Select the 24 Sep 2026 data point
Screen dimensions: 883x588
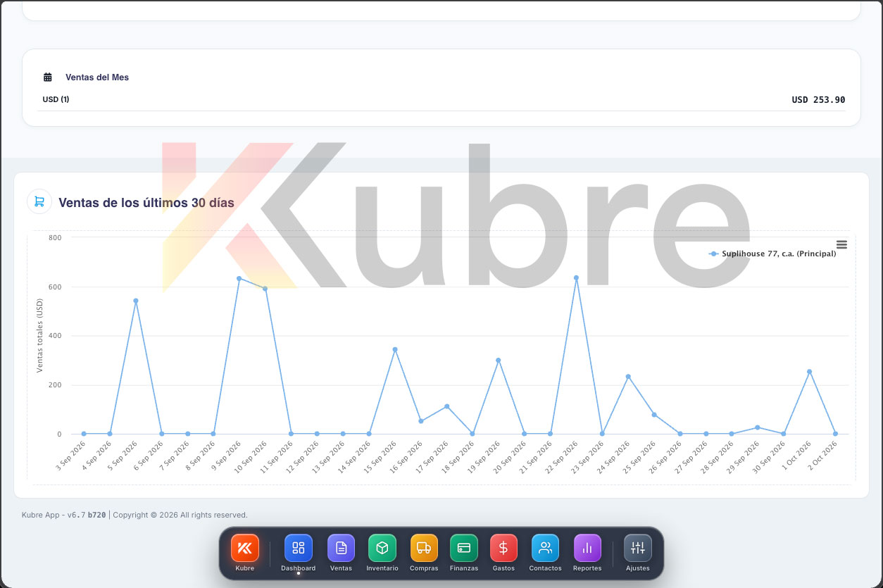(x=628, y=377)
